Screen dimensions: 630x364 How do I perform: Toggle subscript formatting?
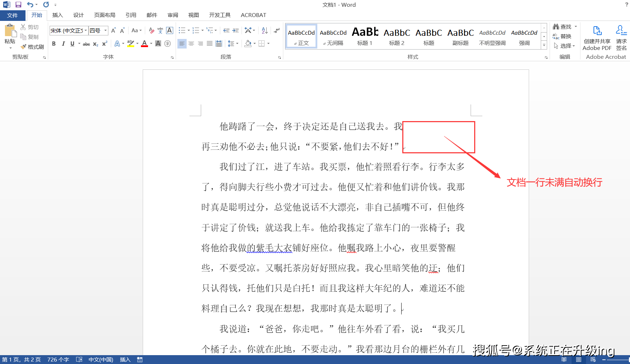point(96,44)
